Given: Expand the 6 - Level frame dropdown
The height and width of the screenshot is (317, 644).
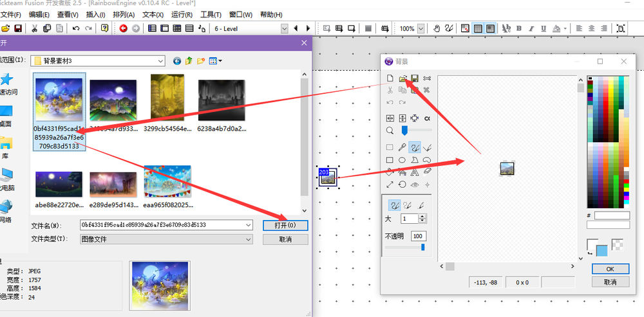Looking at the screenshot, I should click(x=285, y=29).
